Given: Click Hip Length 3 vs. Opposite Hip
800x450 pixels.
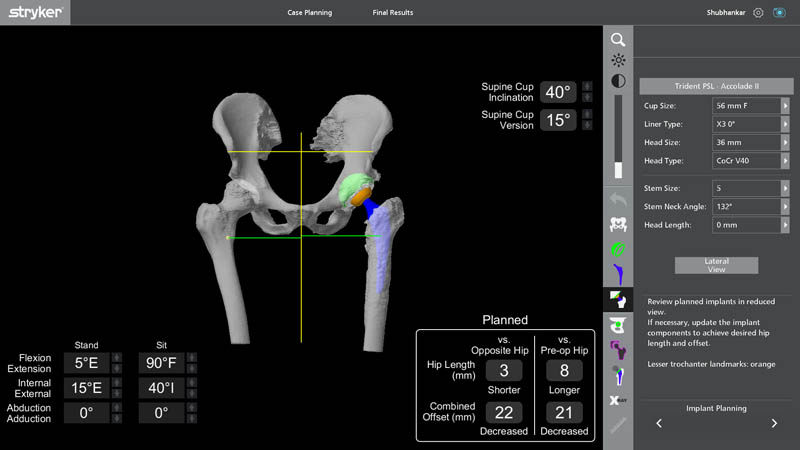Looking at the screenshot, I should coord(504,370).
